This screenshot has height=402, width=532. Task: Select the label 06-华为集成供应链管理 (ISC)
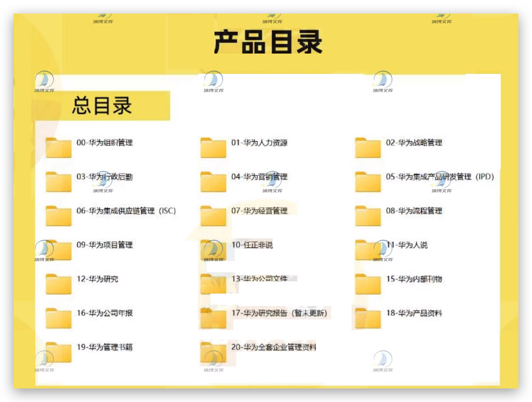tap(126, 211)
